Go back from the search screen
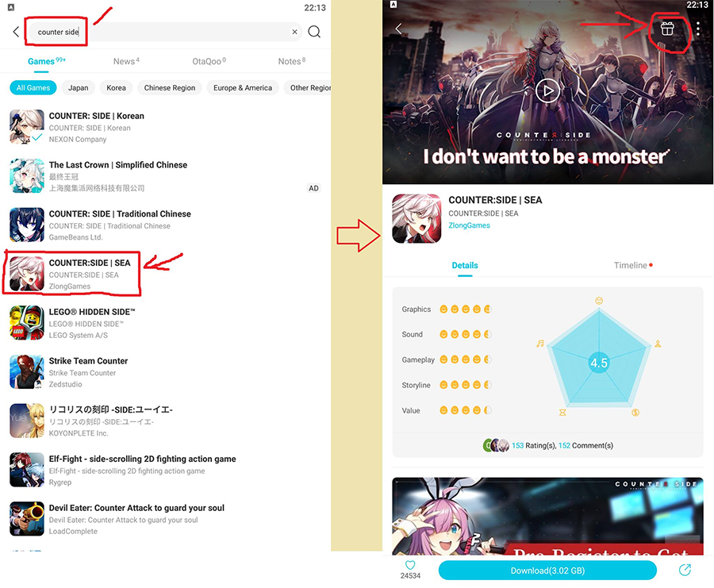 click(16, 32)
